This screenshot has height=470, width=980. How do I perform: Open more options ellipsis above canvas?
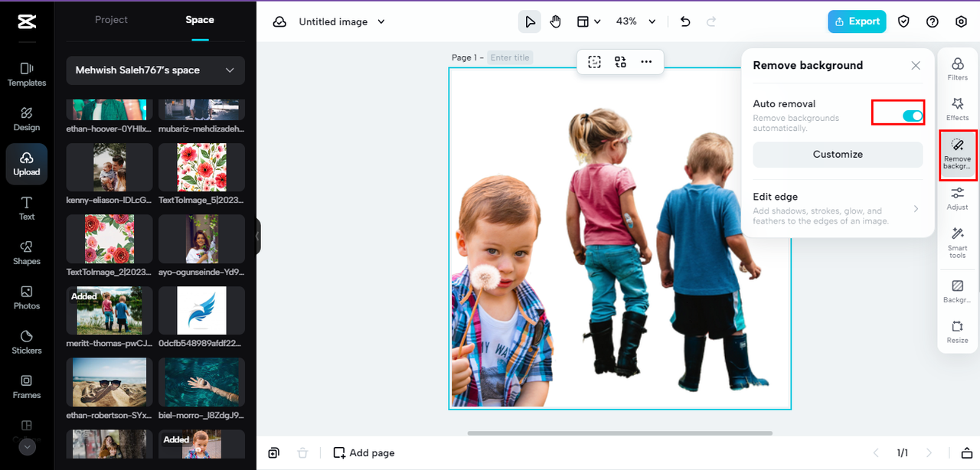pyautogui.click(x=646, y=62)
